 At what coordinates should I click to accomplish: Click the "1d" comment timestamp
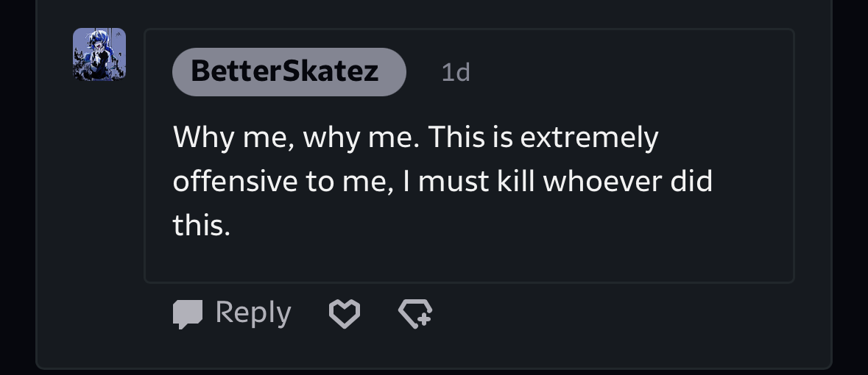455,72
